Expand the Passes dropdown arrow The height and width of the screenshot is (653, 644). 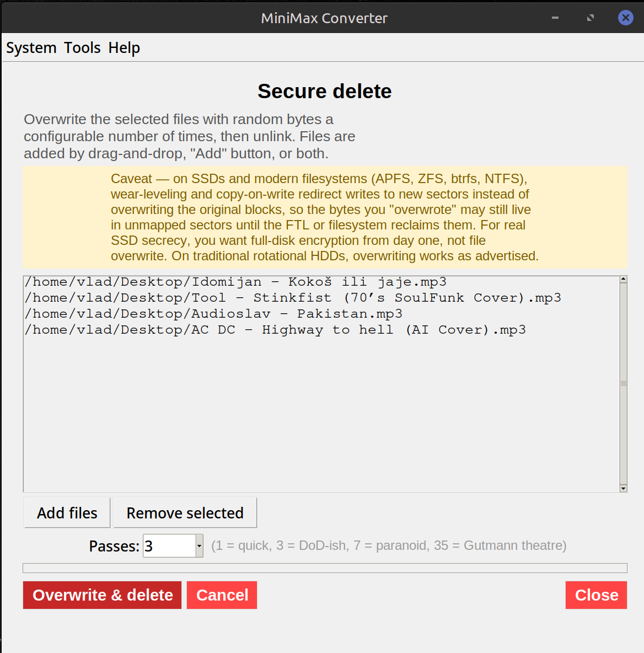[x=200, y=546]
